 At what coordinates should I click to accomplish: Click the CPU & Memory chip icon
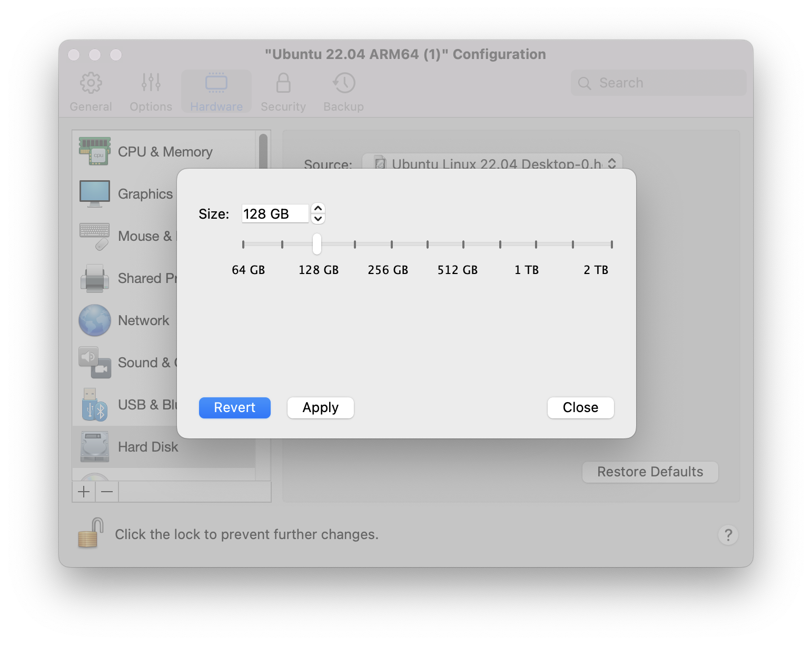(x=95, y=151)
